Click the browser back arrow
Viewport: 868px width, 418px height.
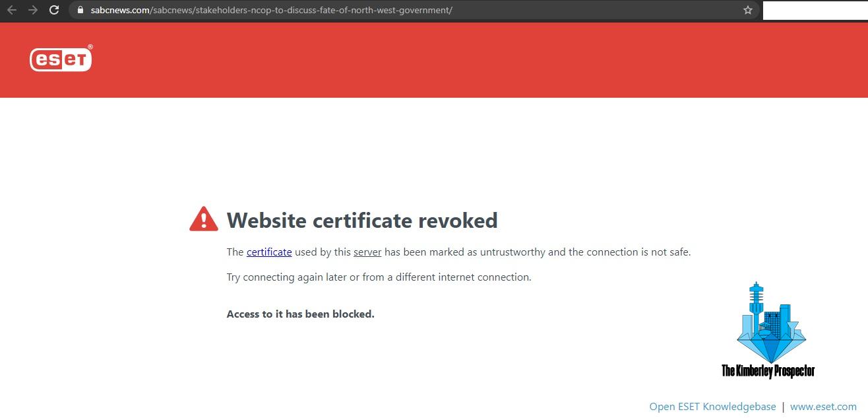12,10
